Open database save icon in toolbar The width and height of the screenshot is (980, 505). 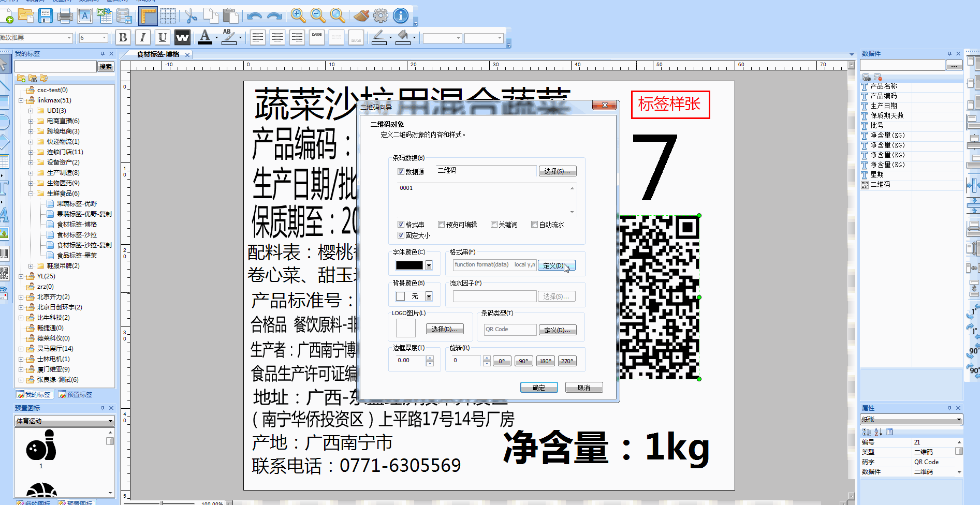[x=124, y=16]
